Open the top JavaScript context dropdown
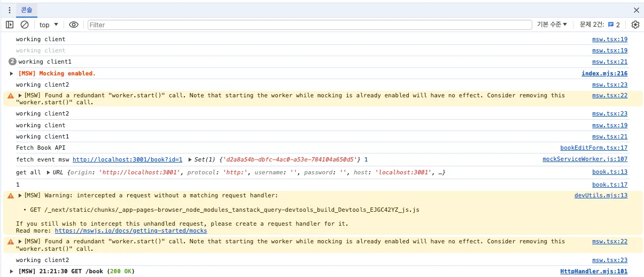This screenshot has height=277, width=644. (49, 25)
